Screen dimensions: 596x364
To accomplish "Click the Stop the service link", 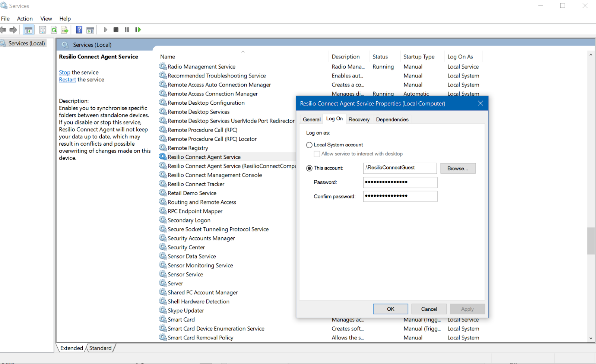I will [x=64, y=73].
